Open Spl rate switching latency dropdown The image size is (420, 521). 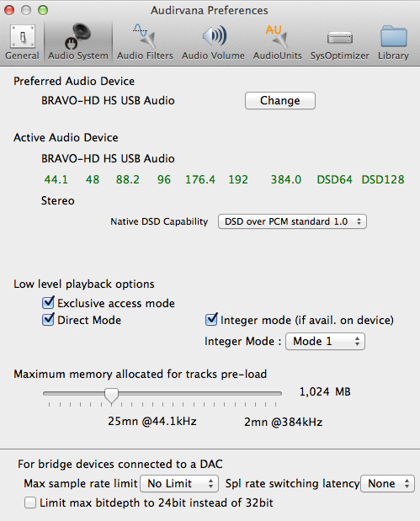click(387, 483)
